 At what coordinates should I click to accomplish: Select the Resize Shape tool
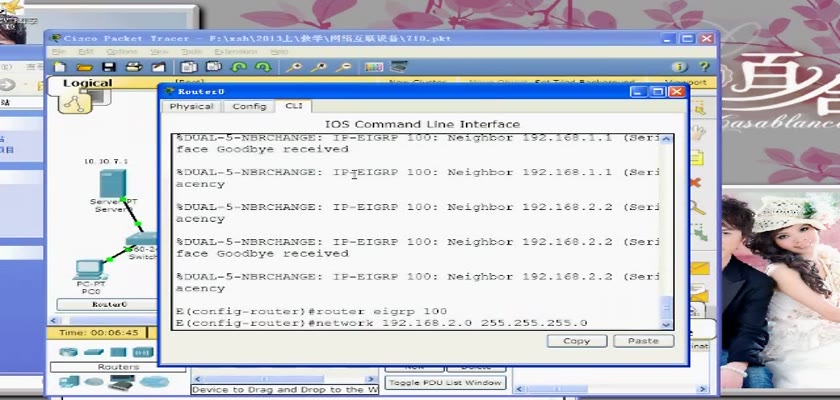tap(698, 233)
